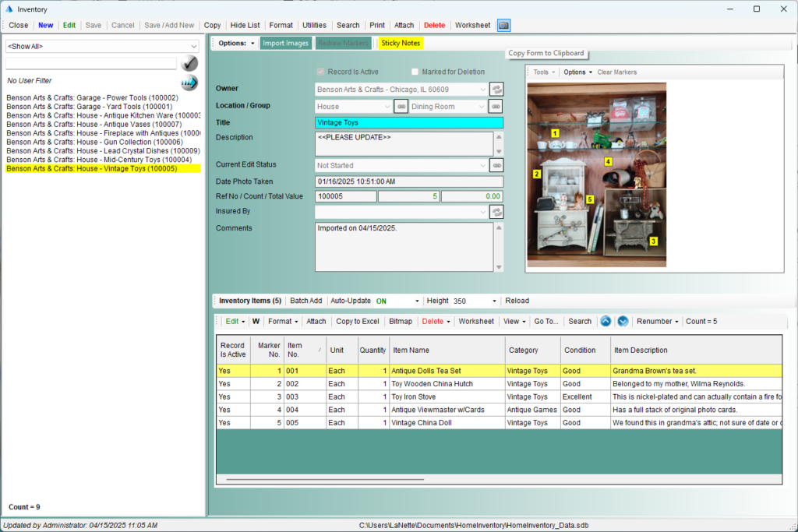Viewport: 798px width, 532px height.
Task: Click the Condition column header
Action: tap(585, 350)
